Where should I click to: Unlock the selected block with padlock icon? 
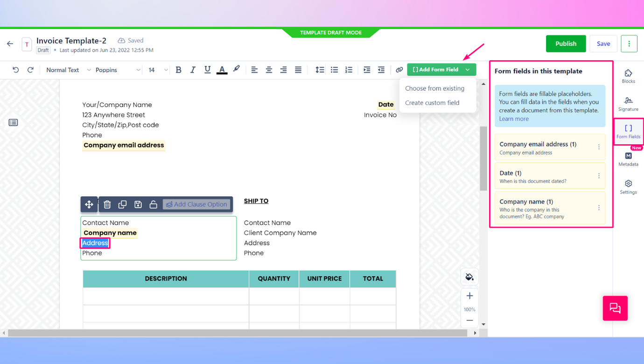coord(153,204)
